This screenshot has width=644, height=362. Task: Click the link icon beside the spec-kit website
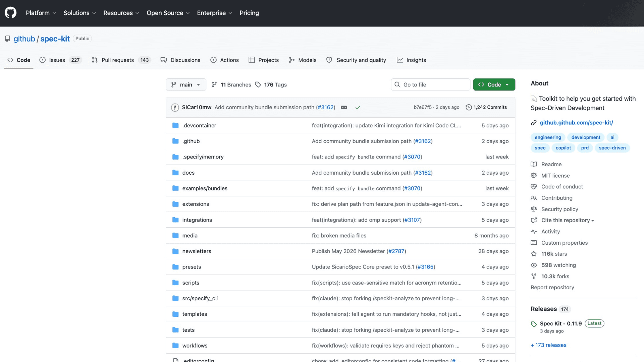[x=534, y=123]
